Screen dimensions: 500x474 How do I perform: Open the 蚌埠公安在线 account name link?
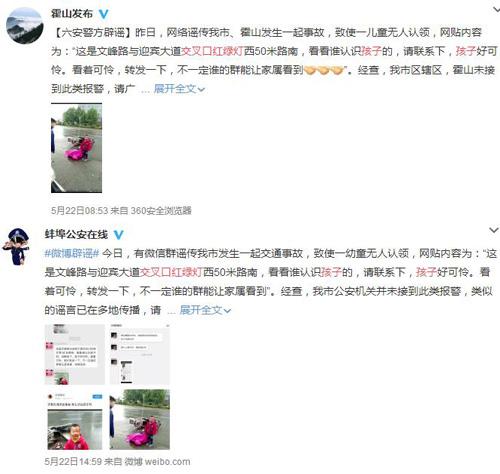(76, 235)
